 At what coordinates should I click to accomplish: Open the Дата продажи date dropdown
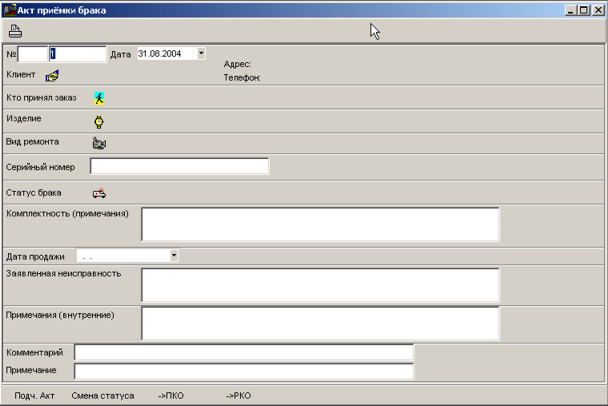(173, 256)
